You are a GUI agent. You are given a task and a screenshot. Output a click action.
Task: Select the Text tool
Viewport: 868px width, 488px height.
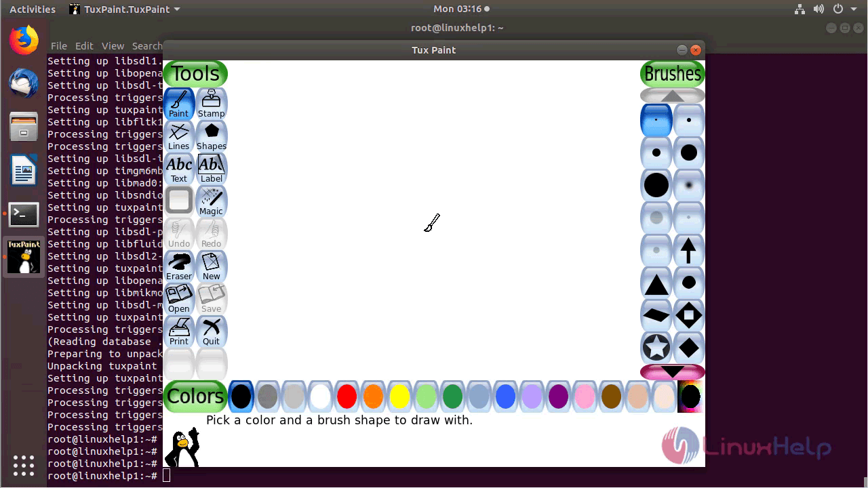tap(178, 168)
